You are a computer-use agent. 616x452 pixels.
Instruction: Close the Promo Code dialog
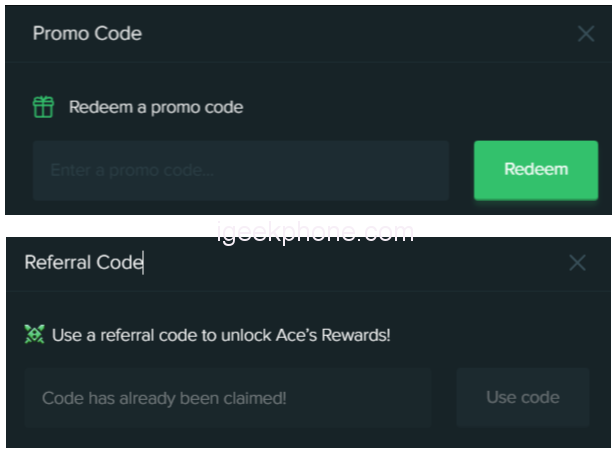click(x=586, y=33)
